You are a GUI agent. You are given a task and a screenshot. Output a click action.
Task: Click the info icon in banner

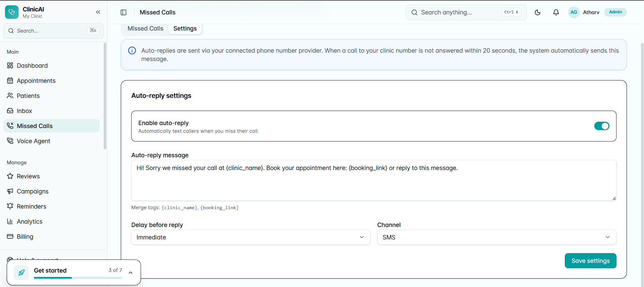pos(132,51)
